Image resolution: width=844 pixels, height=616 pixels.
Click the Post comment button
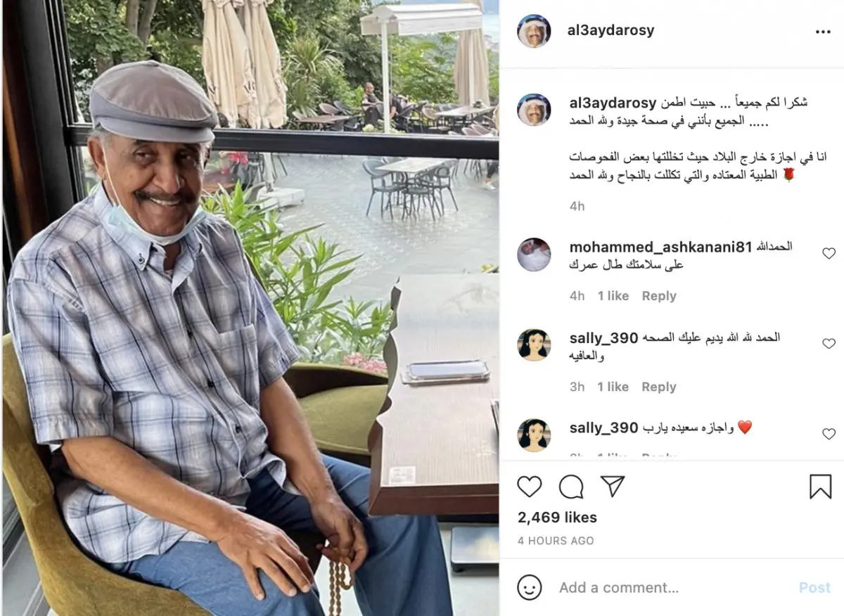point(814,588)
